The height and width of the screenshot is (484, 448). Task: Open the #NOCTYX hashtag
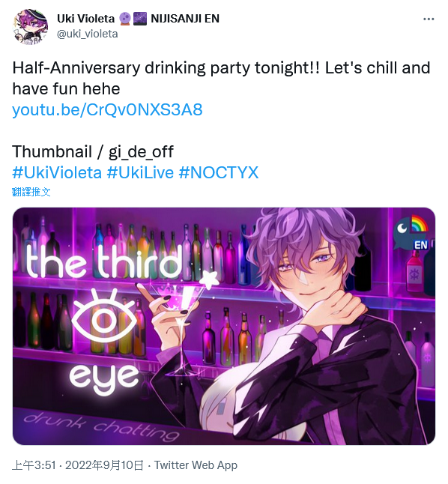(x=218, y=172)
